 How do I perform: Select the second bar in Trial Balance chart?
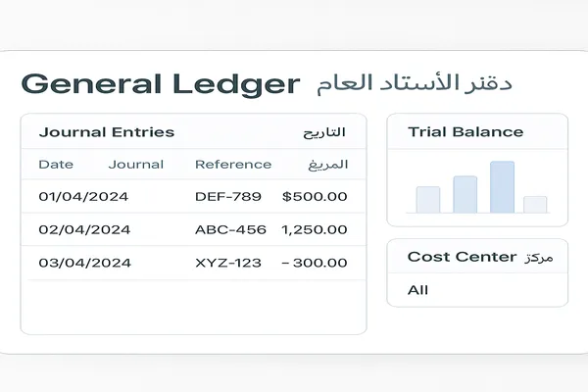(465, 194)
